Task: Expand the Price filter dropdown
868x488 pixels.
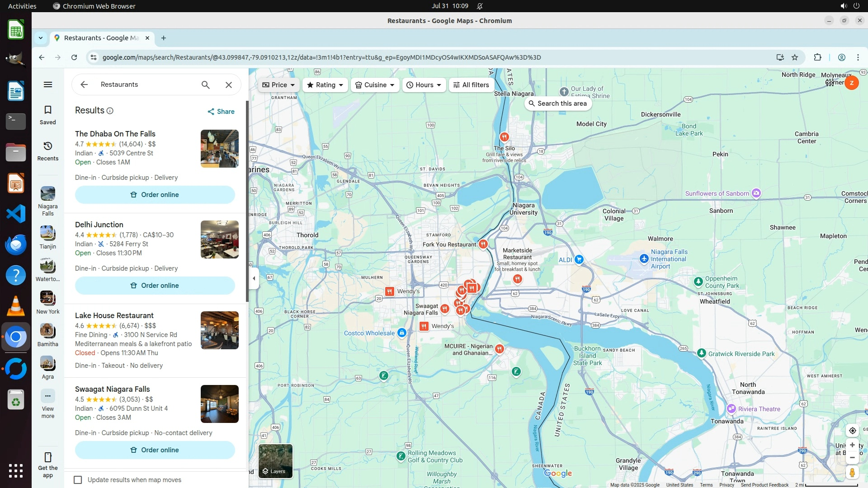Action: [278, 85]
